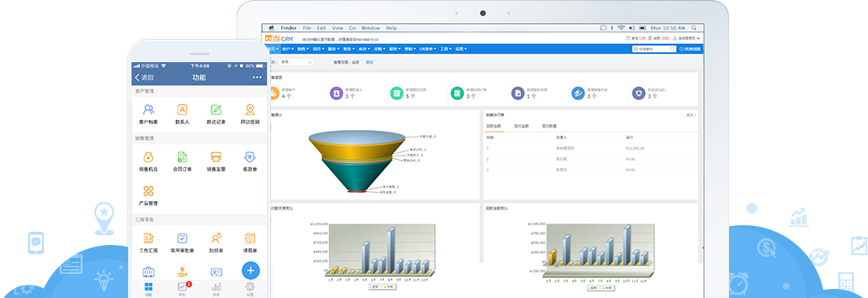Open 收款单 icon on the phone
Viewport: 868px width, 298px height.
250,156
